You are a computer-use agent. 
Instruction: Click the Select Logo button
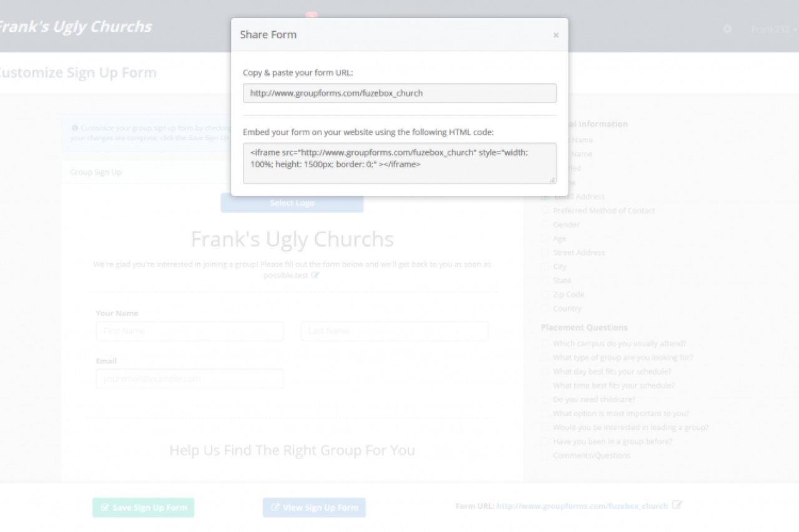292,203
